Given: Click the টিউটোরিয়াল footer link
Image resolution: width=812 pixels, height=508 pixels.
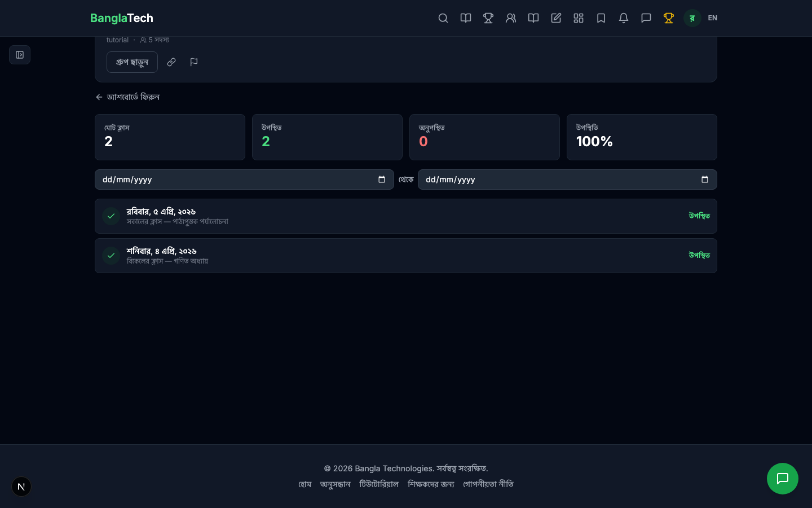Looking at the screenshot, I should [379, 484].
